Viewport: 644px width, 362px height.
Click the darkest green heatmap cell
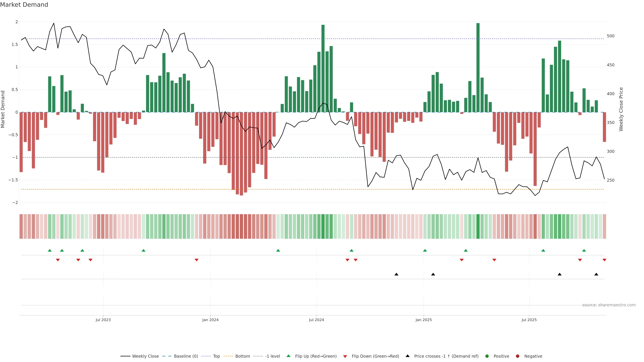point(478,226)
